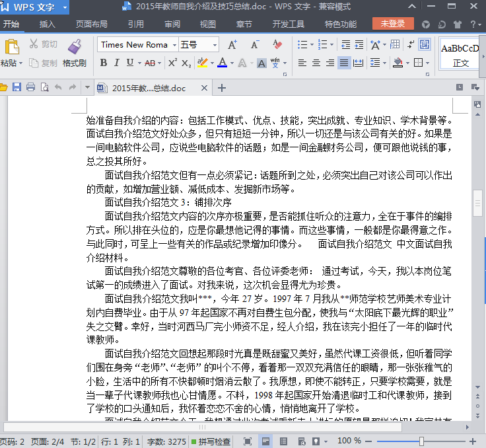Open folder icon in quick toolbar
This screenshot has width=486, height=448.
click(x=3, y=87)
